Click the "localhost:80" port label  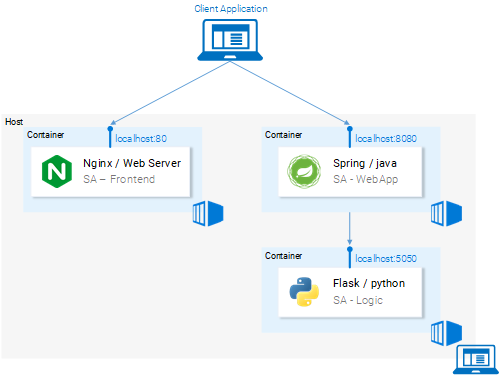coord(141,138)
